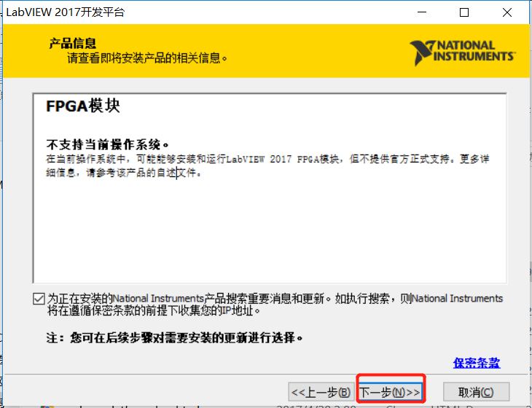532x408 pixels.
Task: Maximize the LabVIEW 2017 installer window
Action: [x=463, y=12]
